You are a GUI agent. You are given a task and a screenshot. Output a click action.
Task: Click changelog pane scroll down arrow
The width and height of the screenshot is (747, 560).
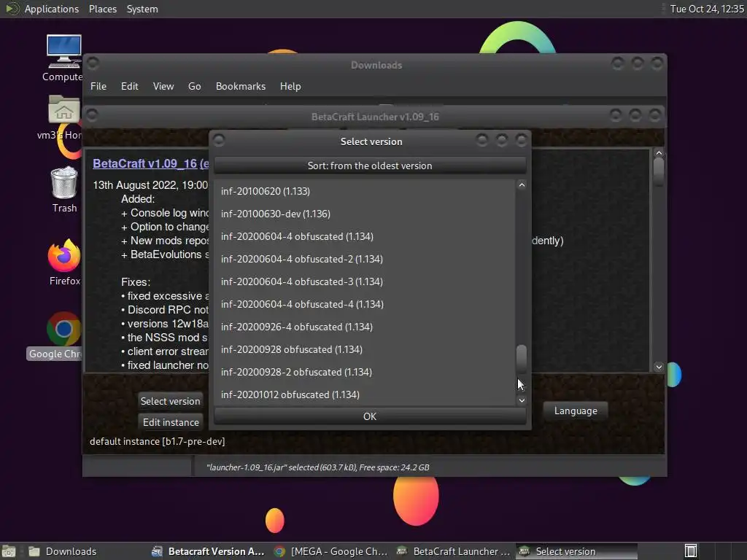click(x=659, y=367)
